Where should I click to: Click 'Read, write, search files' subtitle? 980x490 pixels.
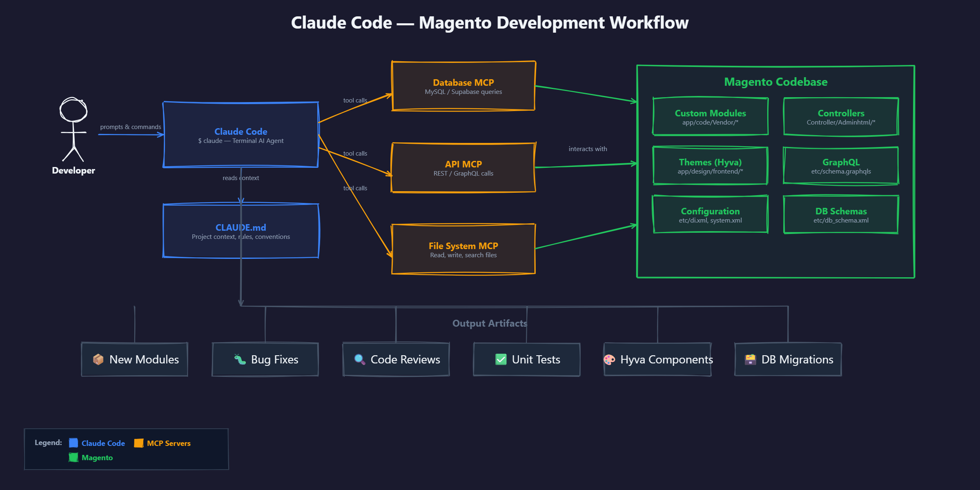(x=463, y=255)
